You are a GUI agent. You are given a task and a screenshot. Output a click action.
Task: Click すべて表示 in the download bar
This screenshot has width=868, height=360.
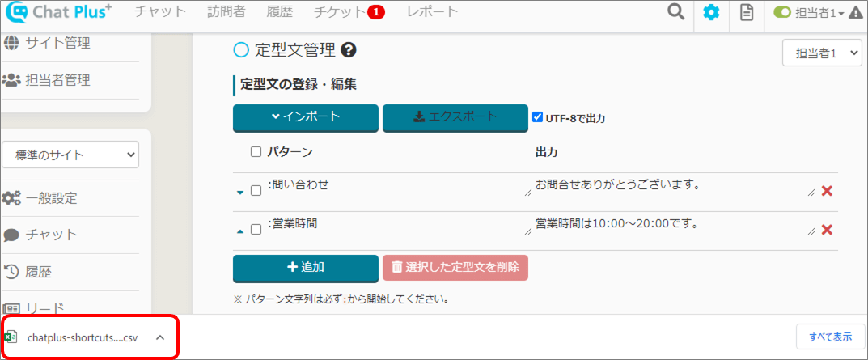830,337
